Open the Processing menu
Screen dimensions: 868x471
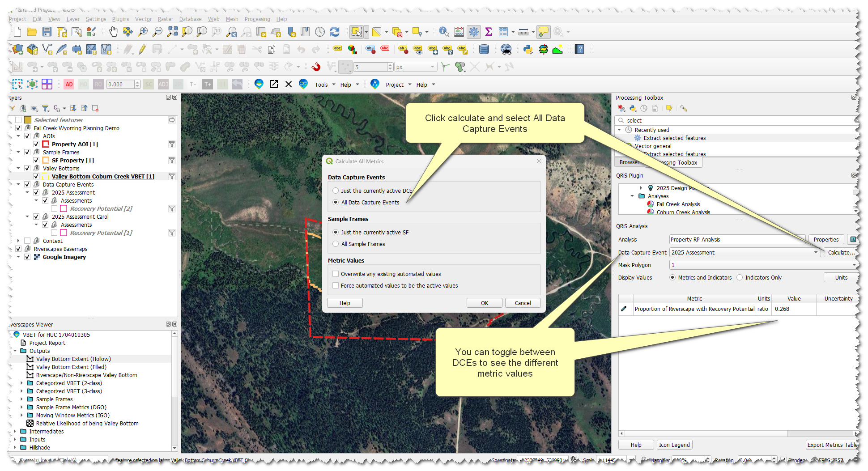click(x=257, y=19)
